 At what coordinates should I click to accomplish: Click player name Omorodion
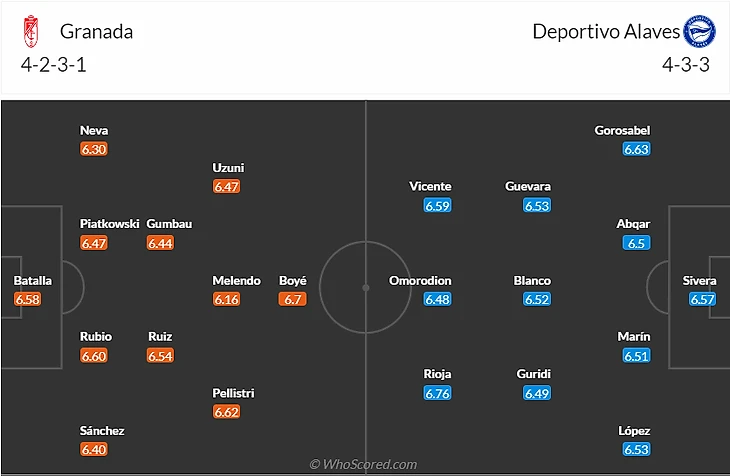420,281
